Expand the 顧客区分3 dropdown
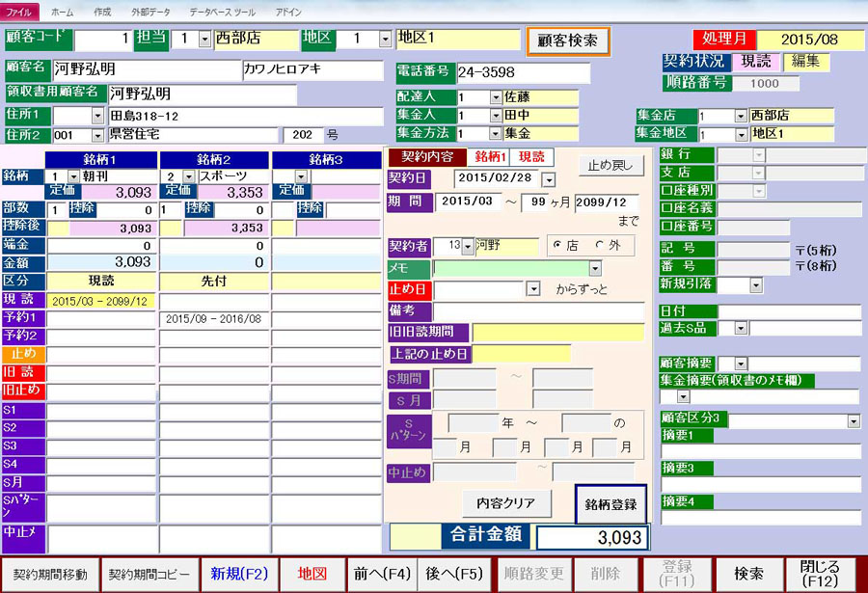Screen dimensions: 868x593 [x=853, y=421]
